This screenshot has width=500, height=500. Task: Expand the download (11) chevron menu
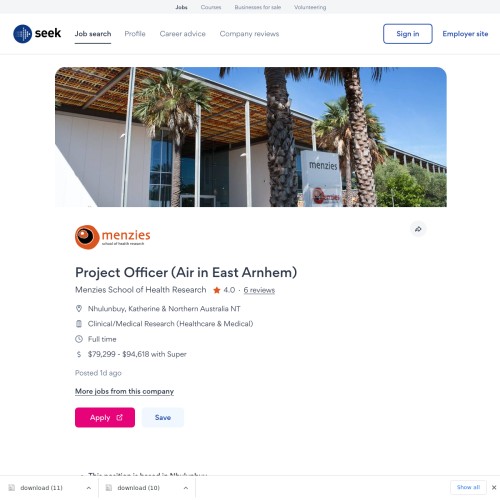pos(89,488)
